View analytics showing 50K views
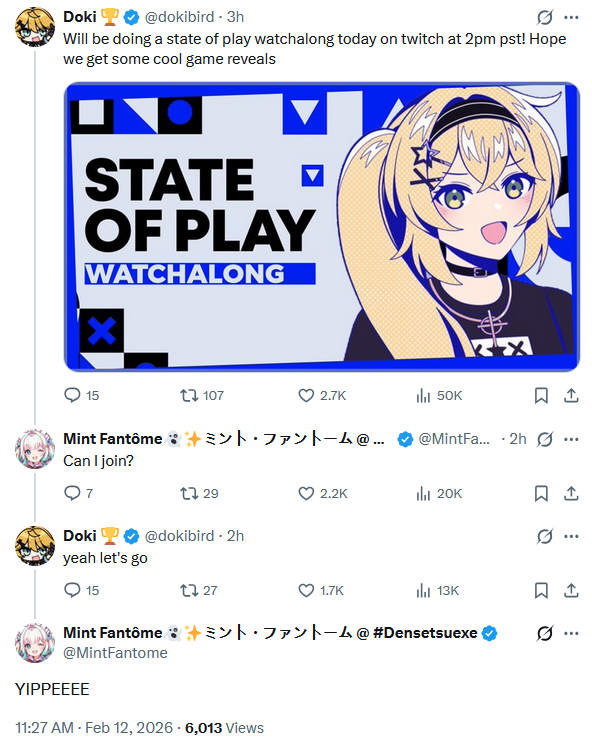The image size is (592, 747). (x=439, y=395)
